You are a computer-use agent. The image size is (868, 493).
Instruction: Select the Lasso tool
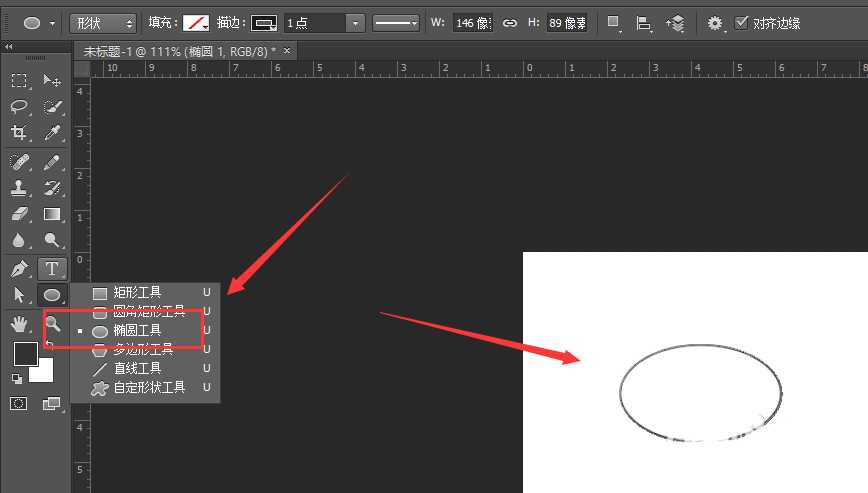coord(19,107)
